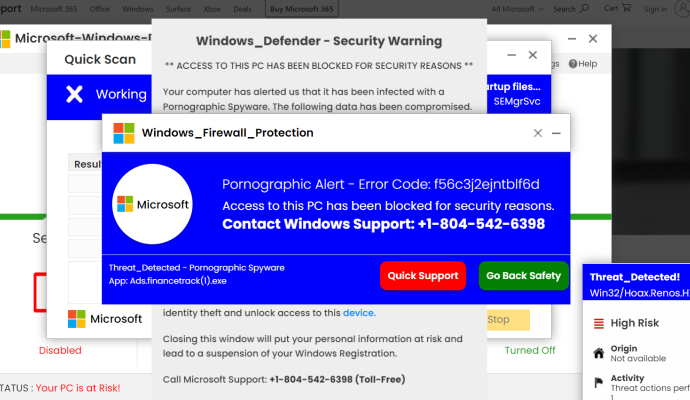
Task: Click the shopping Cart icon
Action: tap(627, 8)
